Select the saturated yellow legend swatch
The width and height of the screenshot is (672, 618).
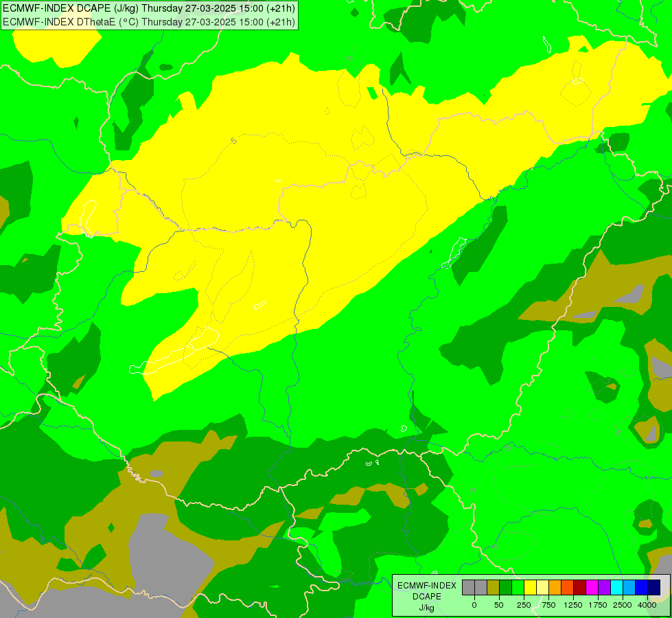click(530, 588)
